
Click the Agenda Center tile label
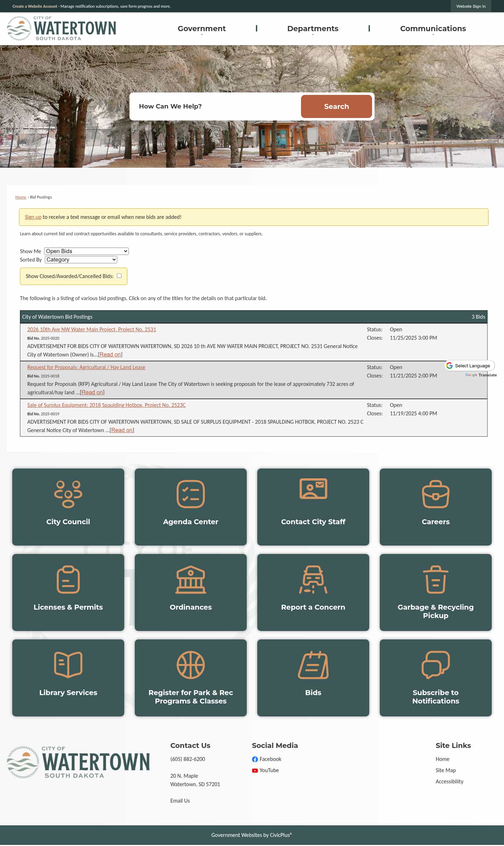pos(191,522)
